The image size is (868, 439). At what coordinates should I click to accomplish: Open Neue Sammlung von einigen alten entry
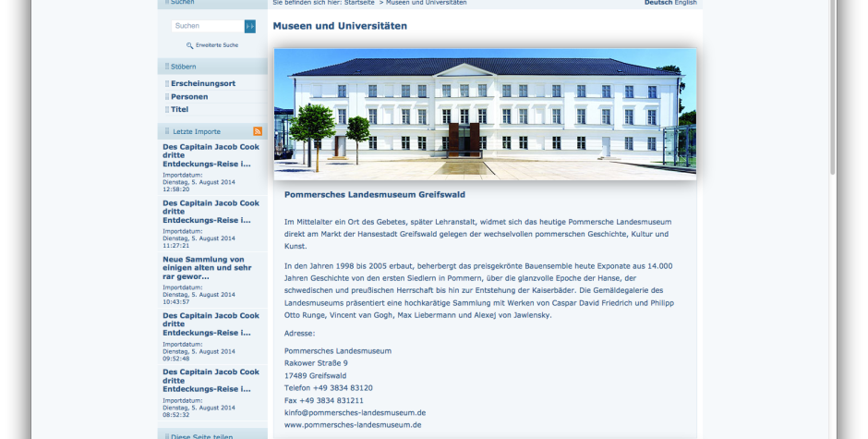[207, 268]
